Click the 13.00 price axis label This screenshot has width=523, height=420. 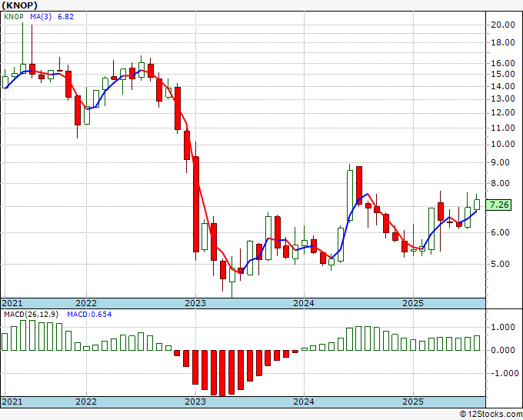coord(503,98)
